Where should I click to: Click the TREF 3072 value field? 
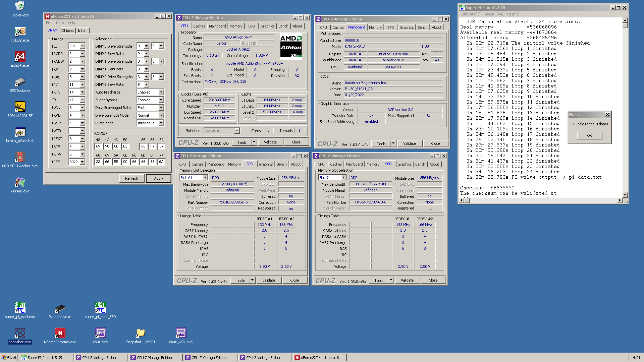click(x=74, y=162)
